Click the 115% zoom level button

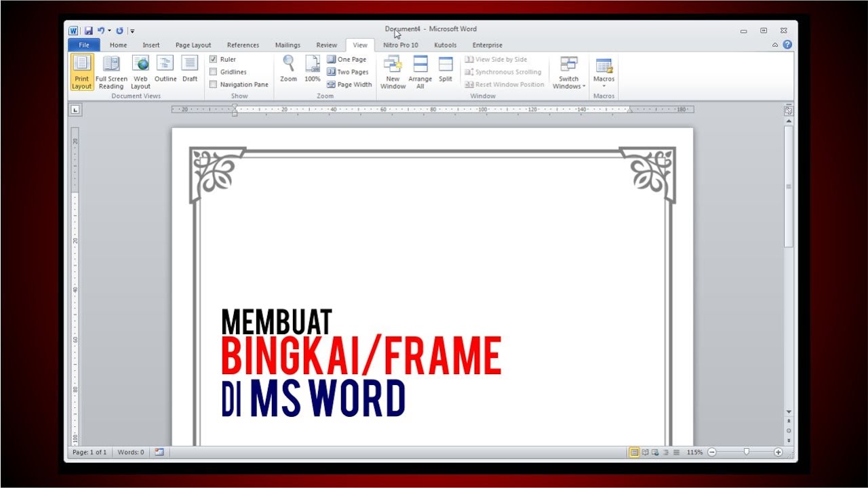pos(694,452)
